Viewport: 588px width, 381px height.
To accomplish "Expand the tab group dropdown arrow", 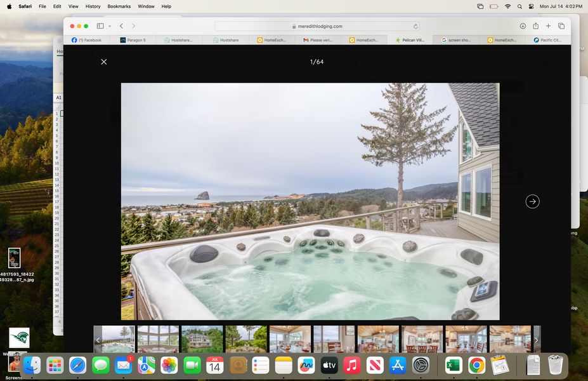I will tap(110, 26).
